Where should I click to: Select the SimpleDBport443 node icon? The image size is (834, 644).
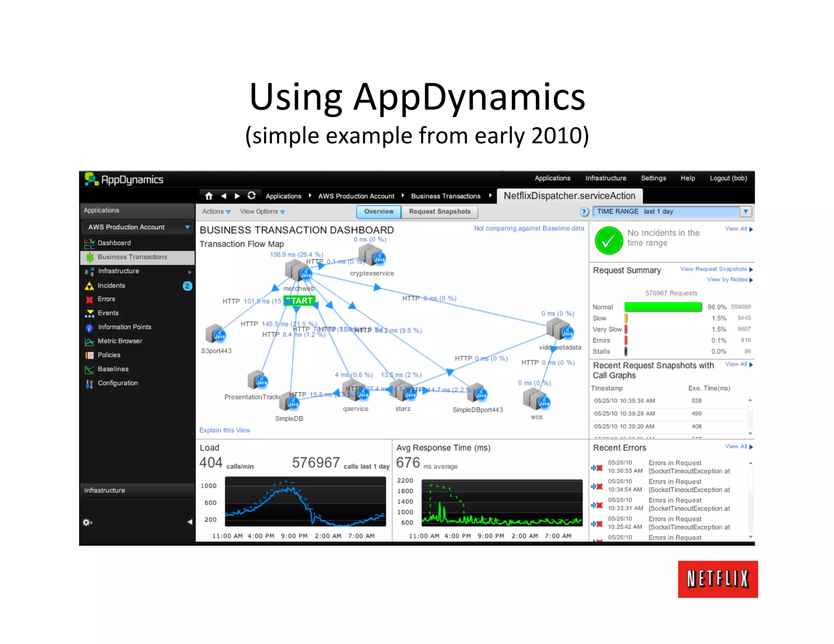point(477,392)
